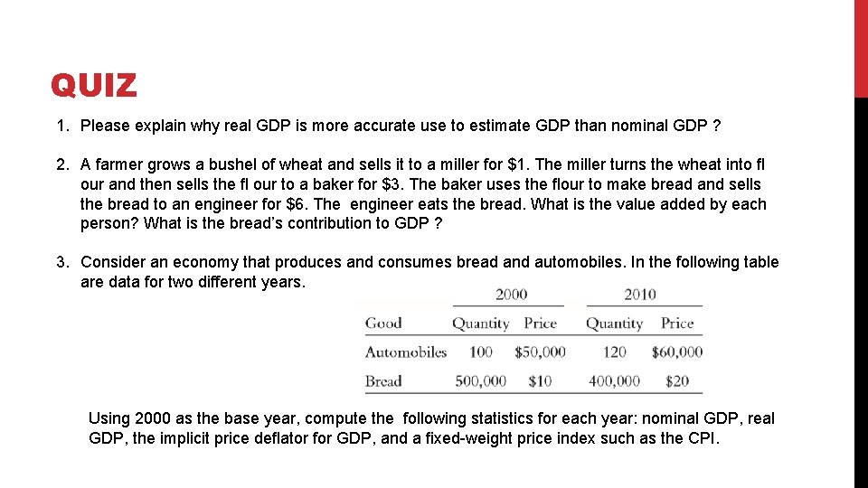Click the red QUIZ title

[x=93, y=85]
